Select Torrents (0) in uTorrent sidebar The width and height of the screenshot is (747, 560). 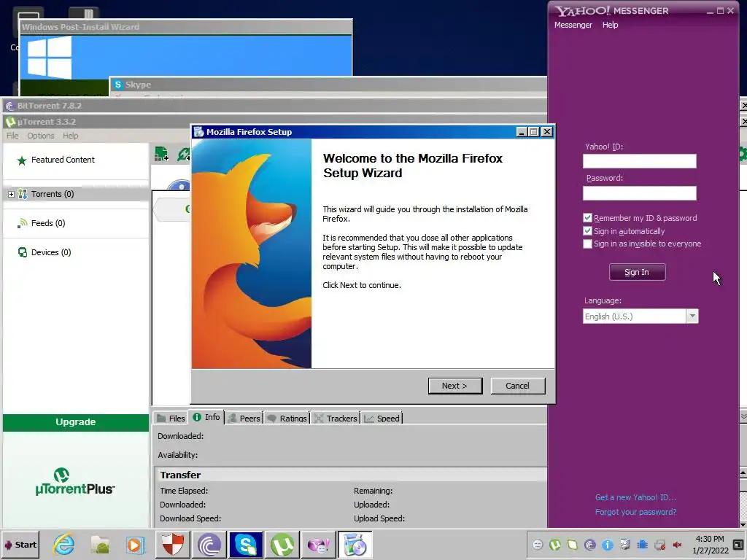click(x=53, y=194)
